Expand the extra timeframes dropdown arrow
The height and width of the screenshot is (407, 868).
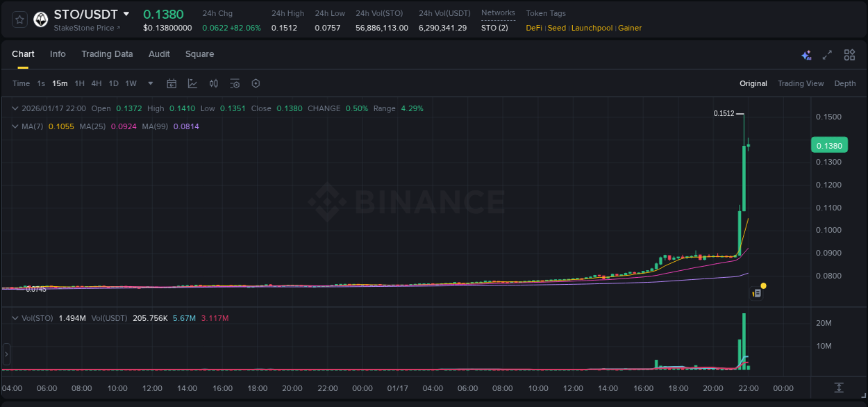149,83
